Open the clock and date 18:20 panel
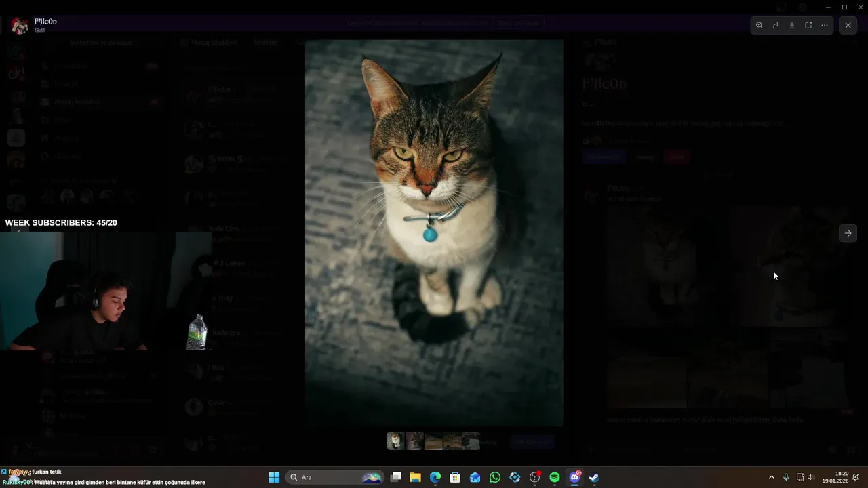This screenshot has height=488, width=868. point(835,477)
